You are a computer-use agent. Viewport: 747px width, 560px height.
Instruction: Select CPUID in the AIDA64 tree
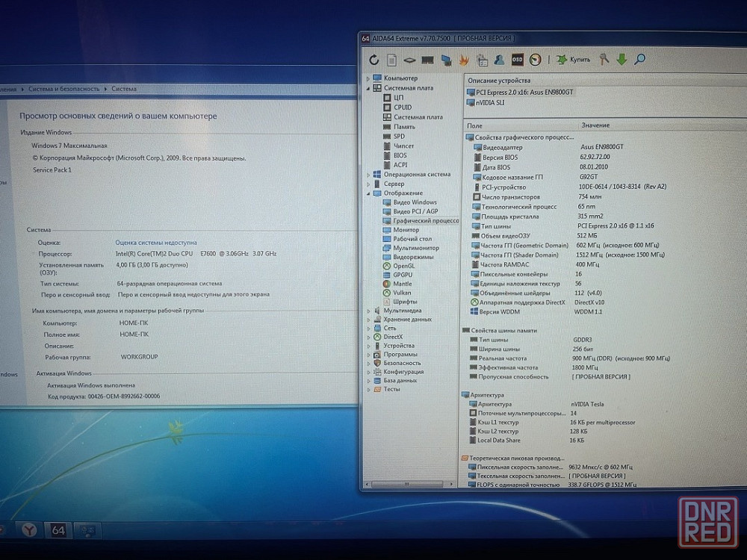point(397,107)
